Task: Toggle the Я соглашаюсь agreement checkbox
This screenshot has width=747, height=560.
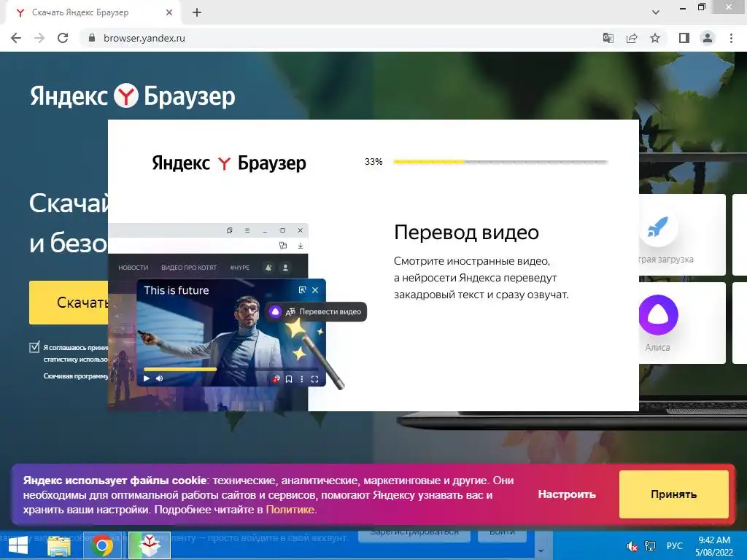Action: pyautogui.click(x=34, y=347)
